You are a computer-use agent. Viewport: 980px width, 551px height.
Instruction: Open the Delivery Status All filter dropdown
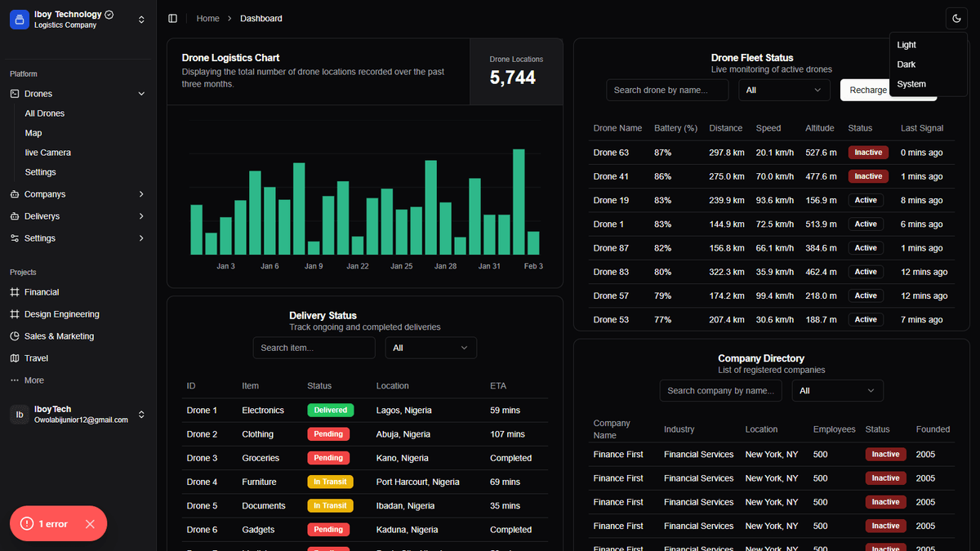click(x=431, y=348)
